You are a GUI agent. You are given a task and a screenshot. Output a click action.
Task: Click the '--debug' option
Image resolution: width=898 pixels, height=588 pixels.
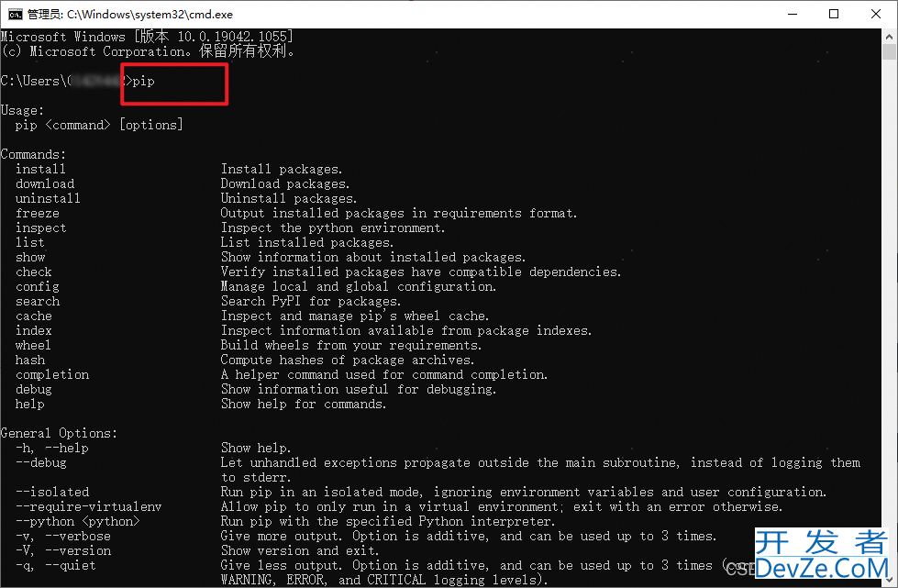[40, 463]
